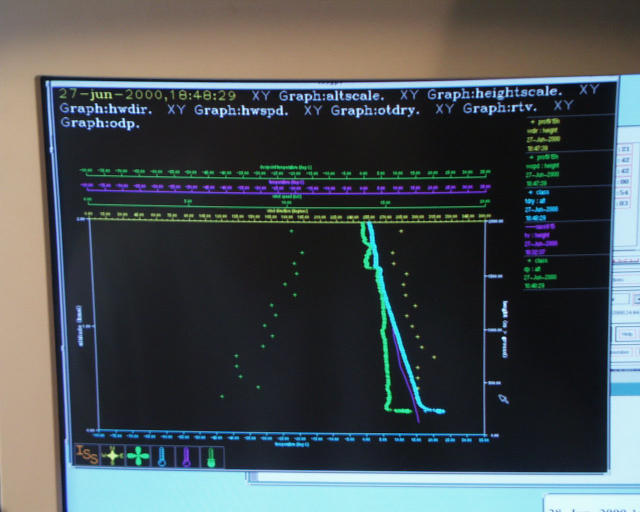This screenshot has height=512, width=640.
Task: Click the purple tv:height legend entry
Action: point(541,239)
